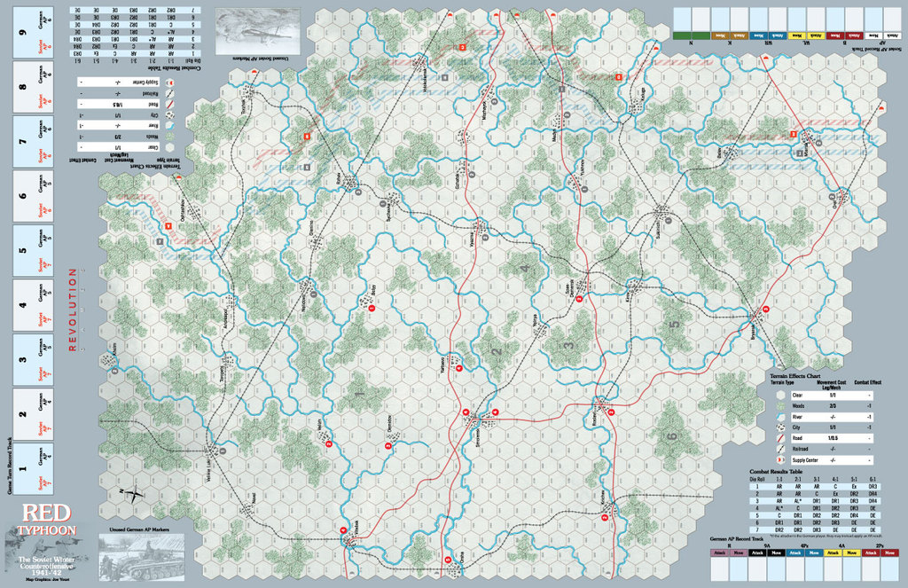The image size is (908, 588).
Task: Click the Sukhinichi rail junction city
Action: [x=661, y=212]
